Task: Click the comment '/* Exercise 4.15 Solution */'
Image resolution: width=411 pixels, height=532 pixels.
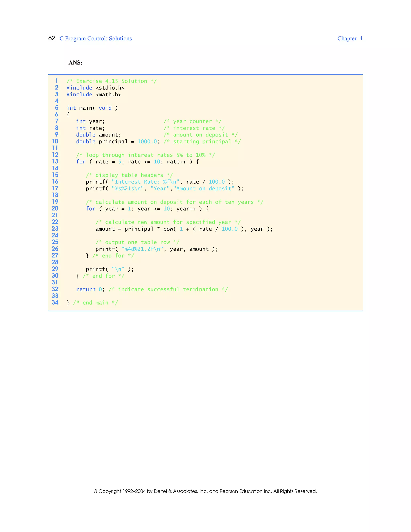Action: 112,81
